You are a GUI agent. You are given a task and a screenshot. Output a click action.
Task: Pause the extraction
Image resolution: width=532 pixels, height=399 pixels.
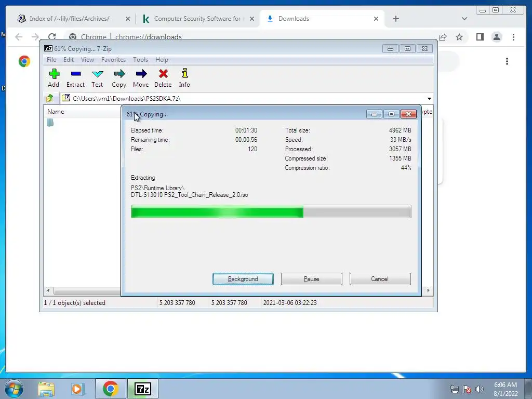click(x=312, y=279)
